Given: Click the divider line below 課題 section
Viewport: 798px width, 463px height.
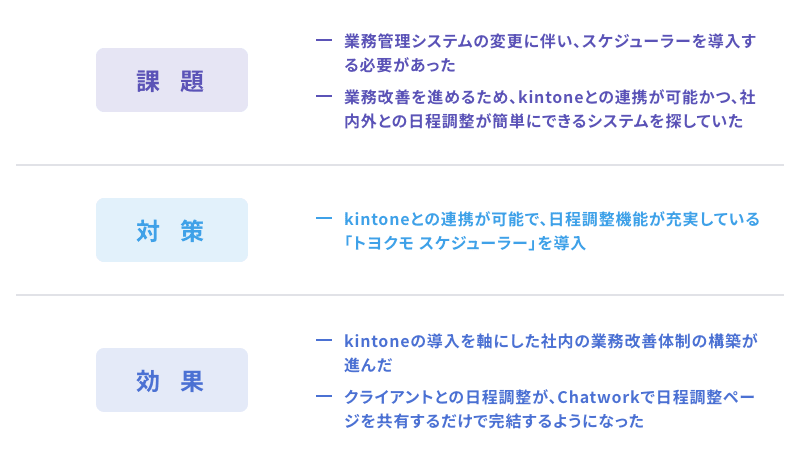Looking at the screenshot, I should coord(399,165).
